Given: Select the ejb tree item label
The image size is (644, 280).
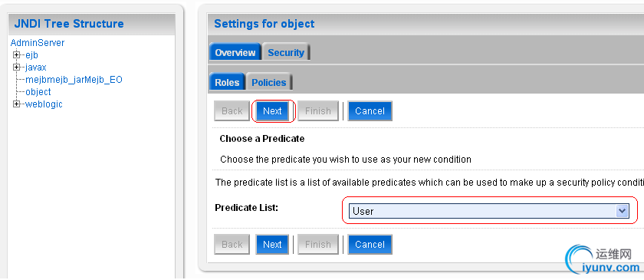Looking at the screenshot, I should click(31, 55).
